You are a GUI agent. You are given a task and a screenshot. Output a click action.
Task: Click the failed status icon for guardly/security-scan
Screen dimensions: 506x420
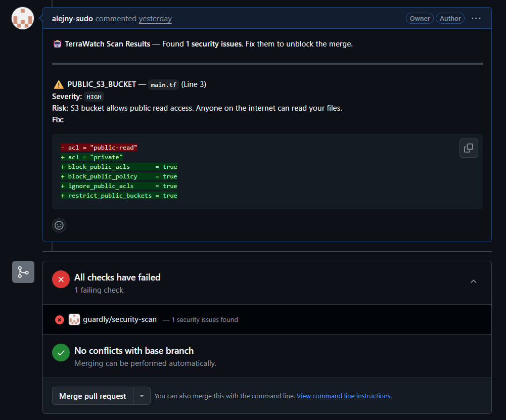[x=59, y=320]
